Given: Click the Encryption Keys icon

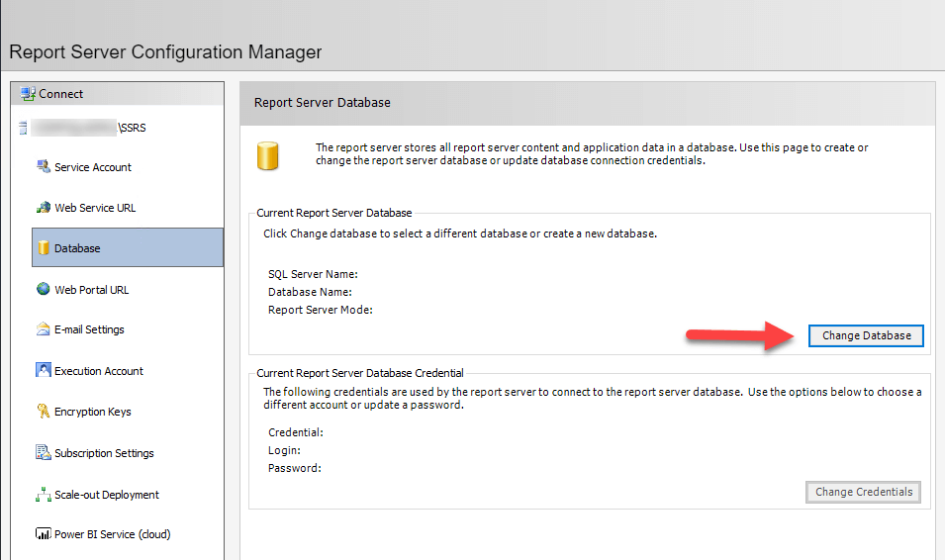Looking at the screenshot, I should [x=44, y=412].
